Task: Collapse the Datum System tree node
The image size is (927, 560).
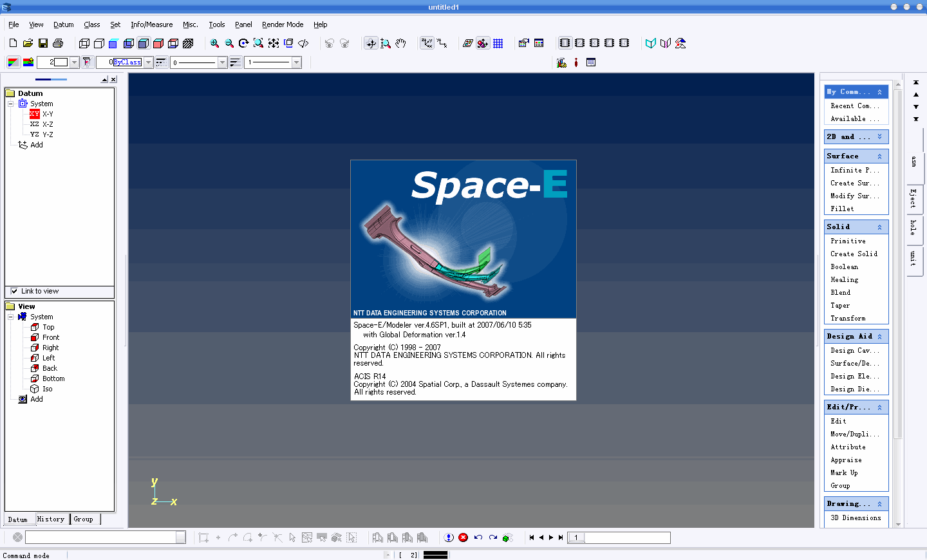Action: (x=10, y=104)
